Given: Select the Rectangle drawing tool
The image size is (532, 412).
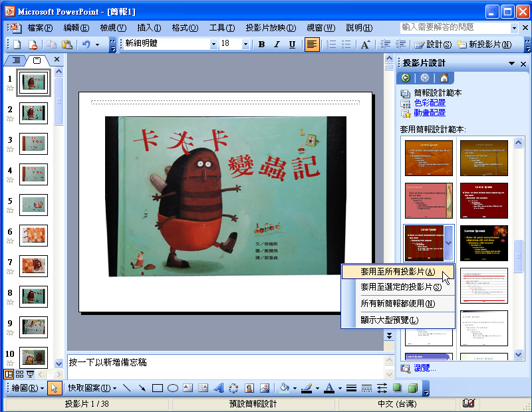Looking at the screenshot, I should coord(158,388).
